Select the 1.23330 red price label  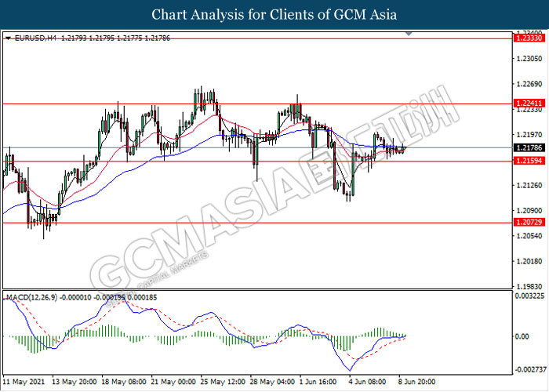click(526, 38)
